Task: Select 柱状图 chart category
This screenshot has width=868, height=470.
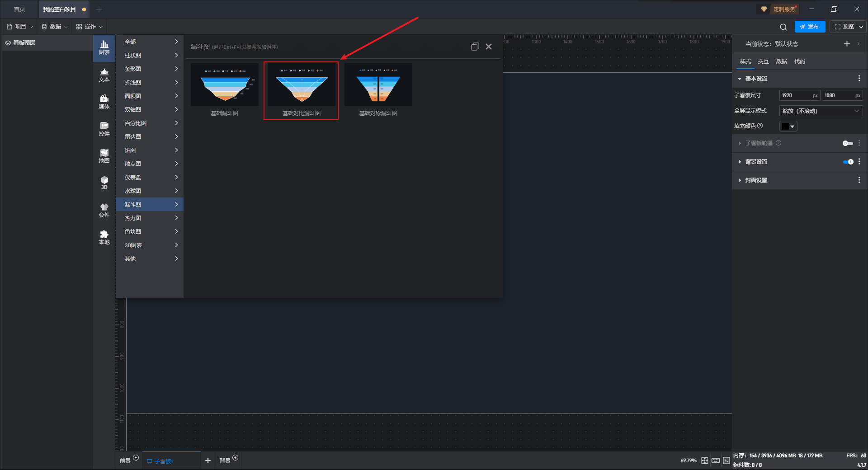Action: (x=150, y=55)
